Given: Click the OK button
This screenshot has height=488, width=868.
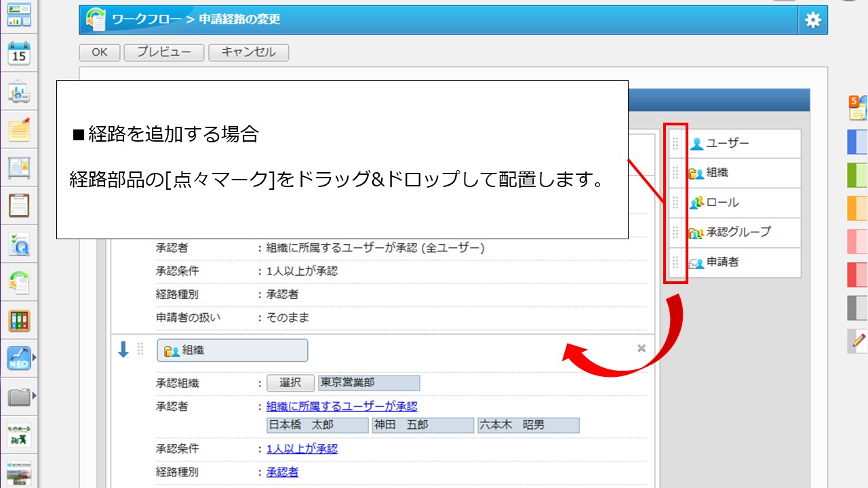Looking at the screenshot, I should pos(100,52).
